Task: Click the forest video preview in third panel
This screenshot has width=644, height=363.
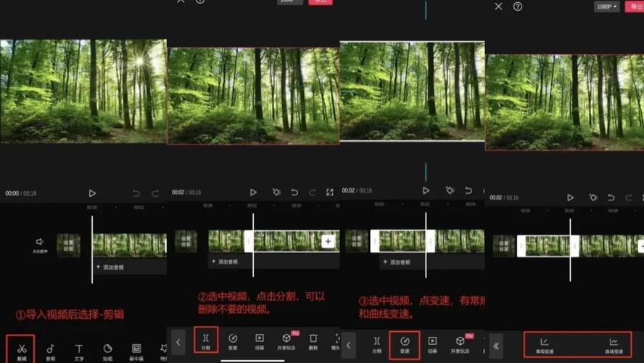Action: click(x=413, y=91)
